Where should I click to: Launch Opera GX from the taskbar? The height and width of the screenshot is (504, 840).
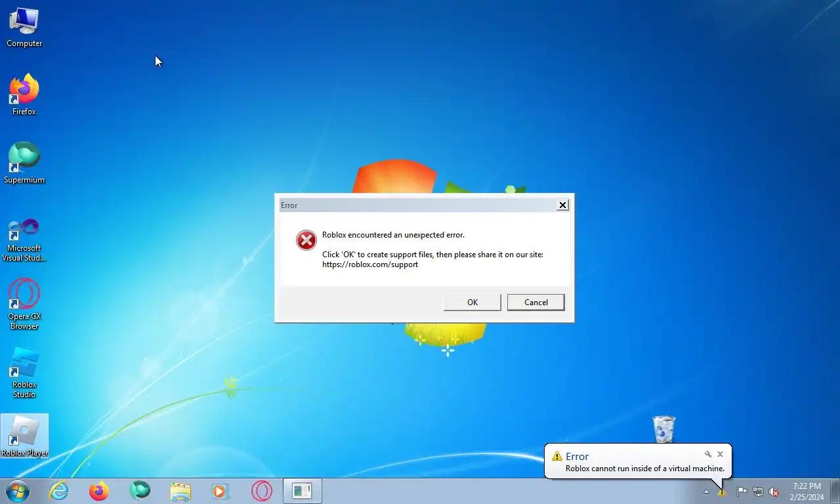click(x=261, y=491)
